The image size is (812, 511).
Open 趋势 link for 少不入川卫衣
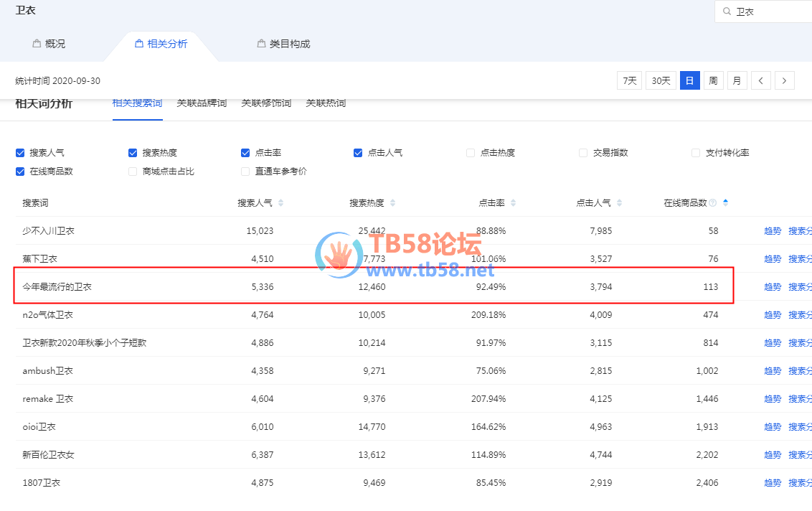(773, 231)
